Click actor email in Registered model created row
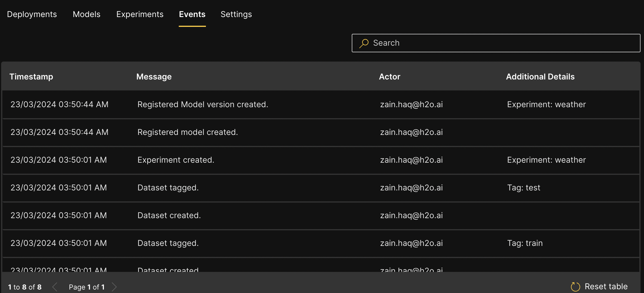Viewport: 644px width, 293px height. 411,132
